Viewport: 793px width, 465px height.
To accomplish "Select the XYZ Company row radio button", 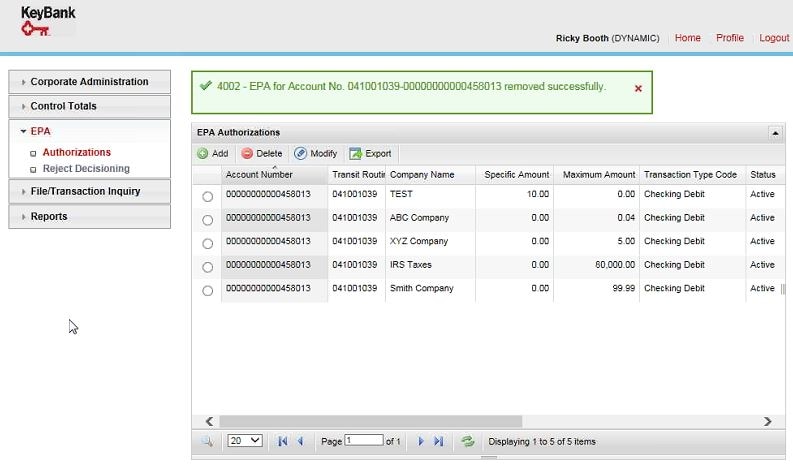I will [207, 244].
